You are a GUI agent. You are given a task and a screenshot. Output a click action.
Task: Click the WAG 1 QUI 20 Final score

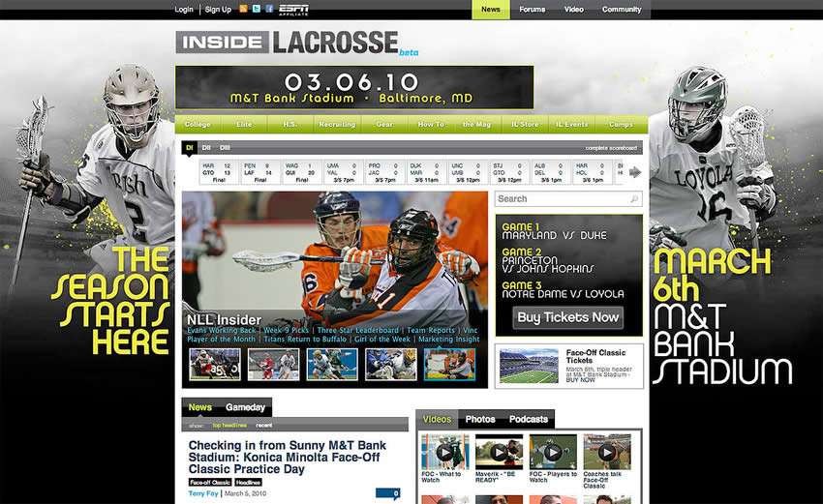[x=301, y=172]
